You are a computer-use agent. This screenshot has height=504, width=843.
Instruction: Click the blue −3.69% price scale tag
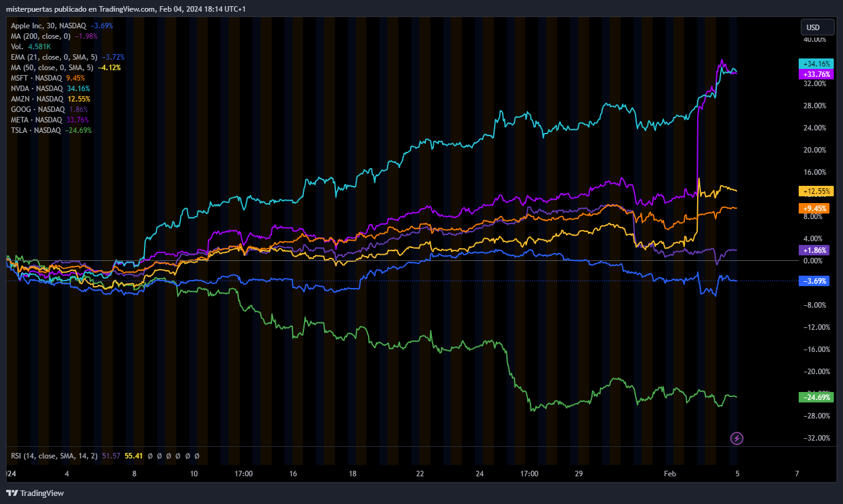pyautogui.click(x=815, y=281)
